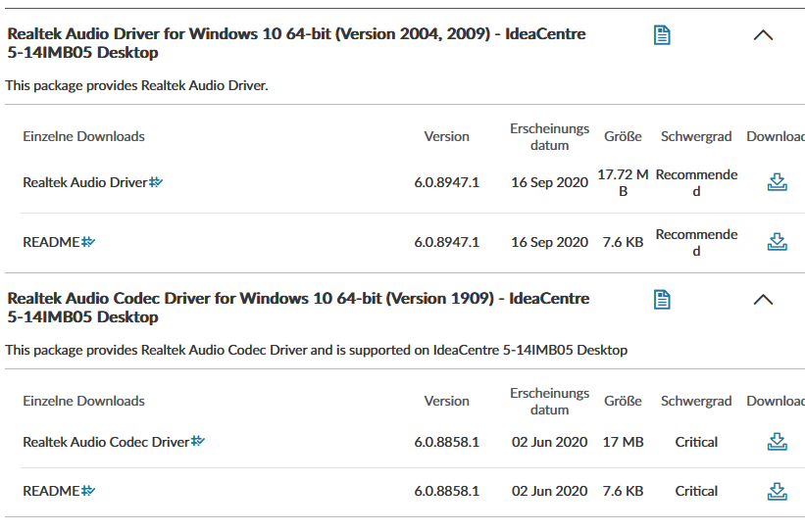
Task: Download the README for version 6.0.8947.1
Action: tap(777, 242)
